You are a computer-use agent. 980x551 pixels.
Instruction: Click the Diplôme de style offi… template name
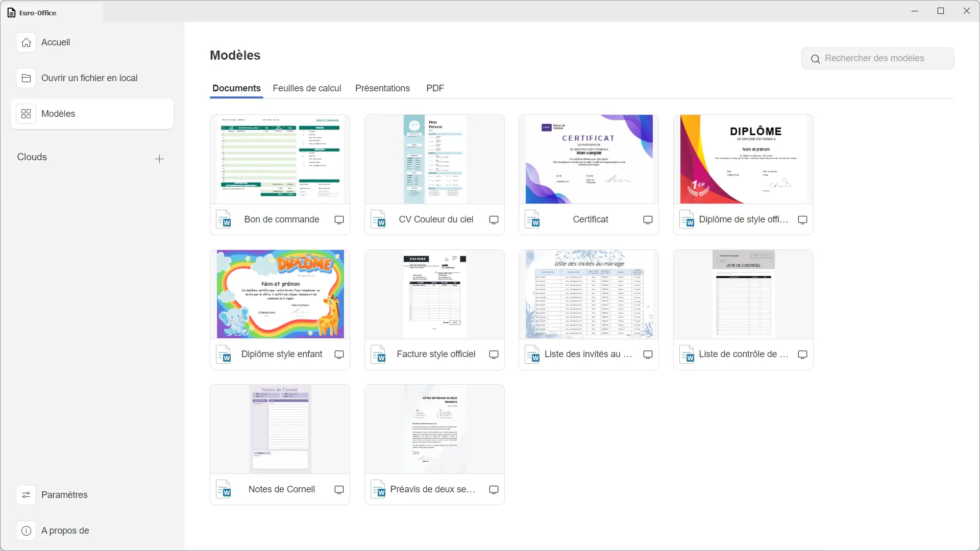[744, 219]
